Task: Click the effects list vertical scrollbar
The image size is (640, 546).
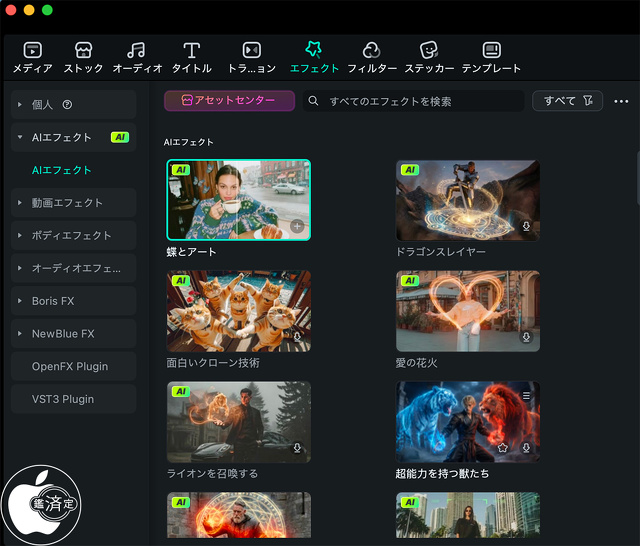Action: [638, 178]
